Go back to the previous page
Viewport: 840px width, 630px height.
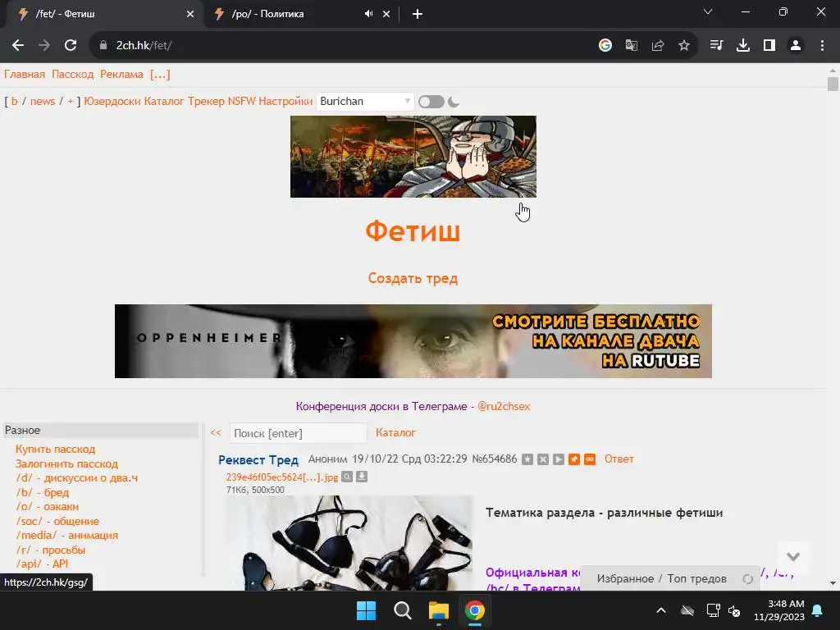[x=18, y=46]
